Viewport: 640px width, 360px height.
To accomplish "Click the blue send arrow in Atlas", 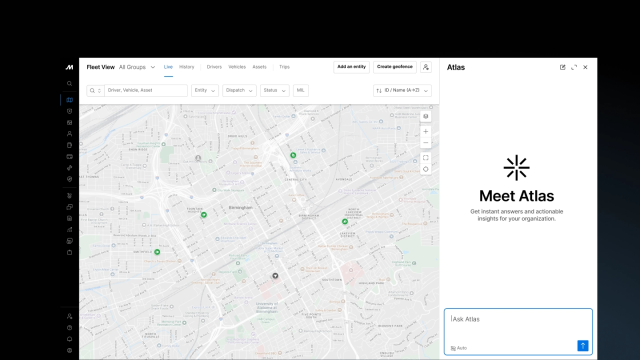I will pyautogui.click(x=583, y=346).
